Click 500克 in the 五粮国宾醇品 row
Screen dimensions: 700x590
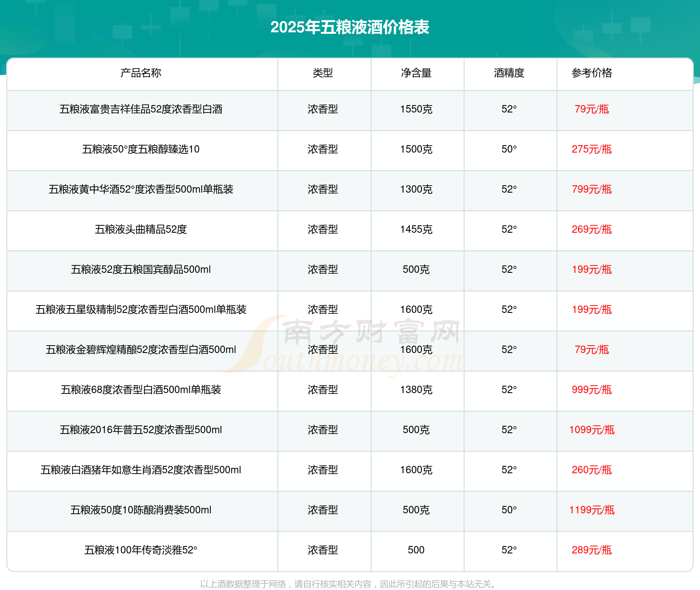point(416,269)
